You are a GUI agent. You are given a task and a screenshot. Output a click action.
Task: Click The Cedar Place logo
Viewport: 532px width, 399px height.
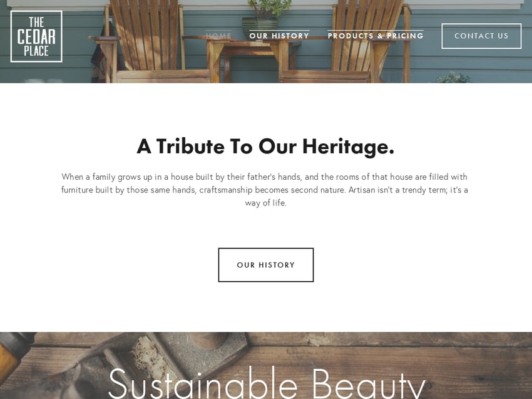pos(36,36)
